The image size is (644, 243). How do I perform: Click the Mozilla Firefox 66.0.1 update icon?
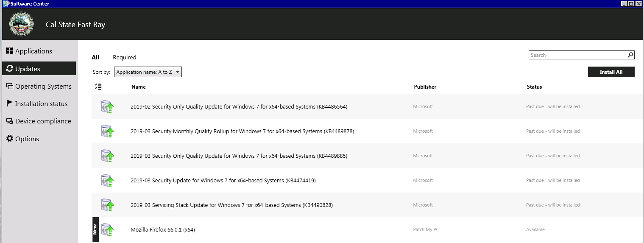click(x=108, y=230)
